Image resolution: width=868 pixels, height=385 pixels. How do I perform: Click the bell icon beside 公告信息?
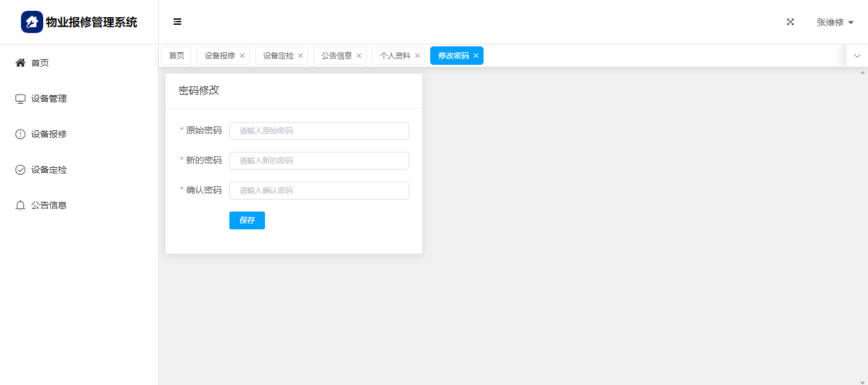click(x=20, y=205)
